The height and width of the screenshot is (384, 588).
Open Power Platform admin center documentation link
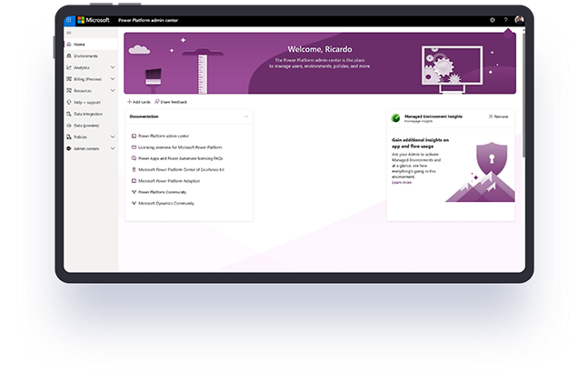pyautogui.click(x=164, y=136)
